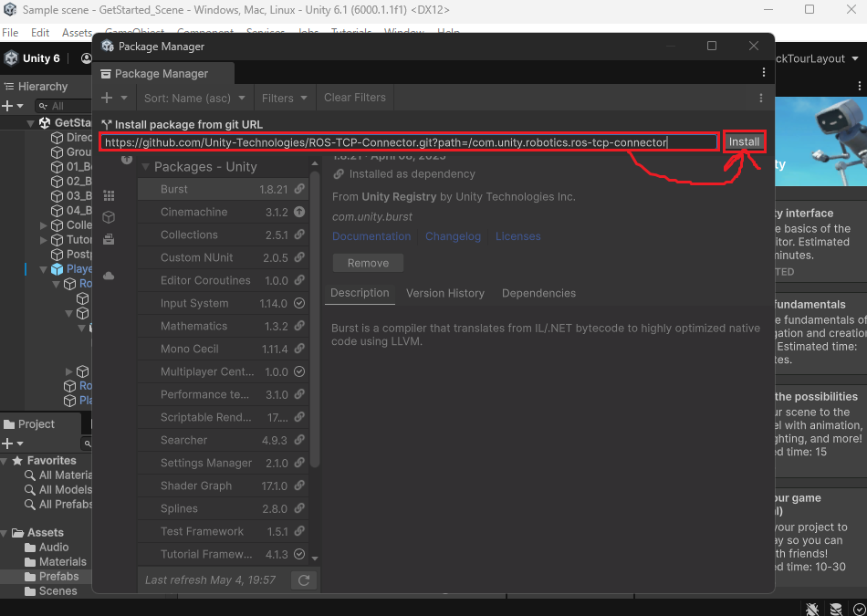
Task: Open the Assets menu
Action: coord(77,33)
